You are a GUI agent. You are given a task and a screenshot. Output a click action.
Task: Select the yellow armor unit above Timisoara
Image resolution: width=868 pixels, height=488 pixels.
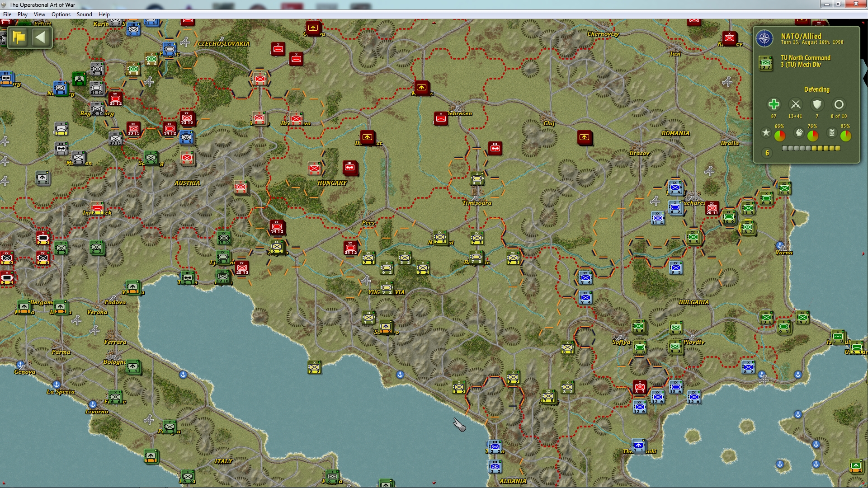[x=477, y=178]
